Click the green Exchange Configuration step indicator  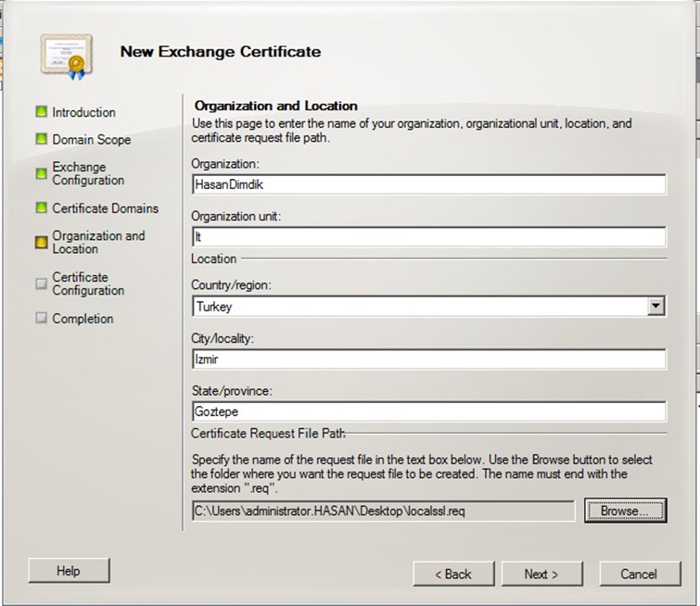point(41,173)
